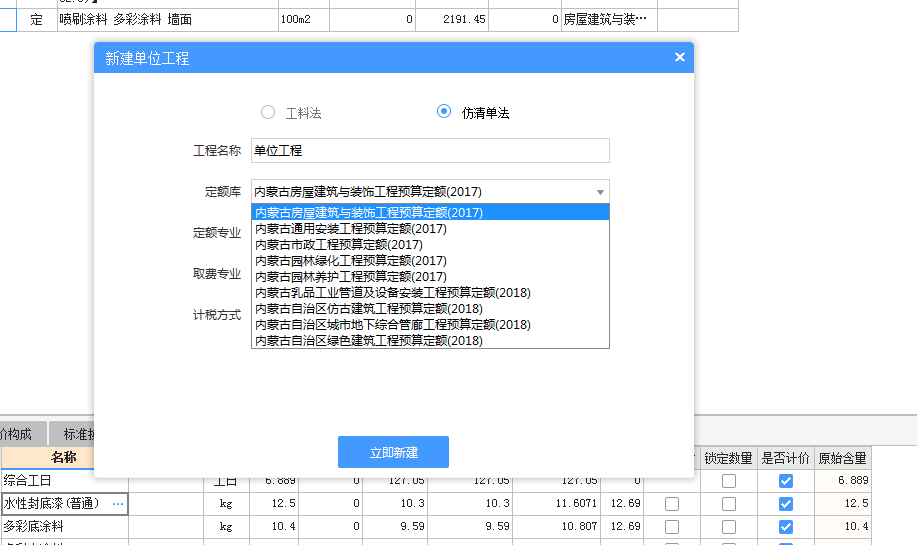The image size is (917, 545).
Task: Click the 计税方式 label in dialog
Action: (x=217, y=315)
